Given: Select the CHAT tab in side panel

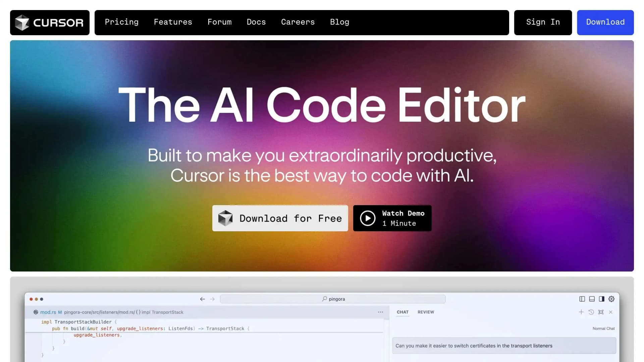Looking at the screenshot, I should [x=402, y=312].
